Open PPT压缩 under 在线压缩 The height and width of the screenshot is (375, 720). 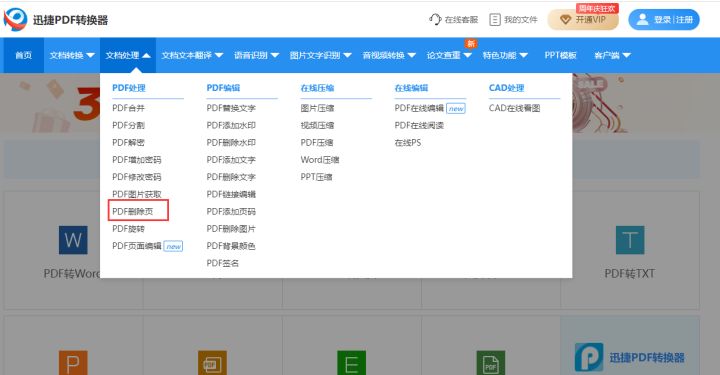pos(316,177)
